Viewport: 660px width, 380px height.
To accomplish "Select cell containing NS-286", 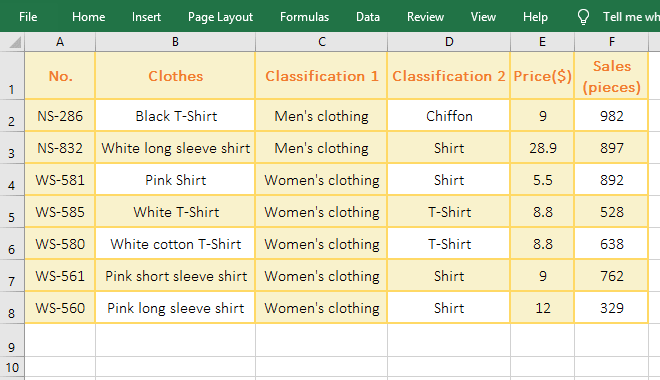I will pyautogui.click(x=60, y=116).
